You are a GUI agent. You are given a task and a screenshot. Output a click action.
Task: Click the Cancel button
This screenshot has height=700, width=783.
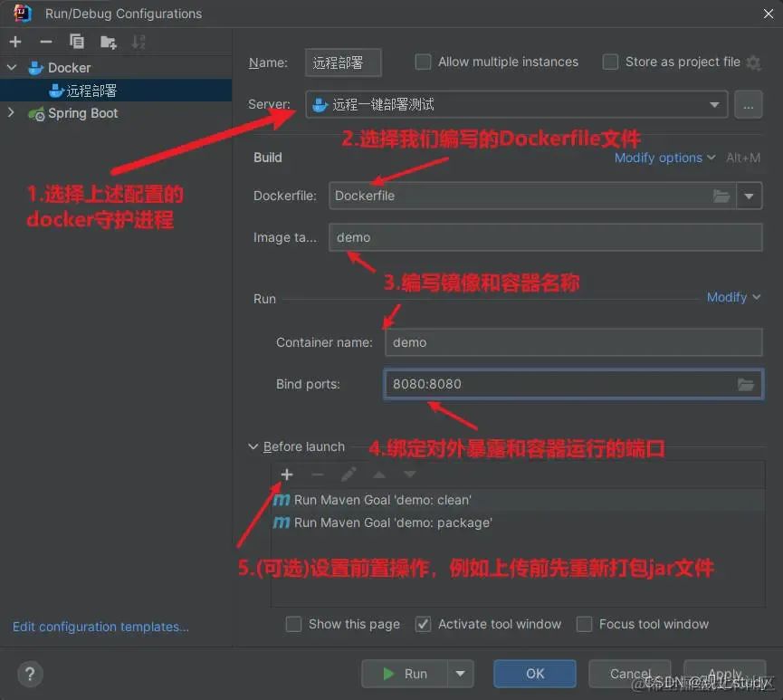tap(630, 674)
